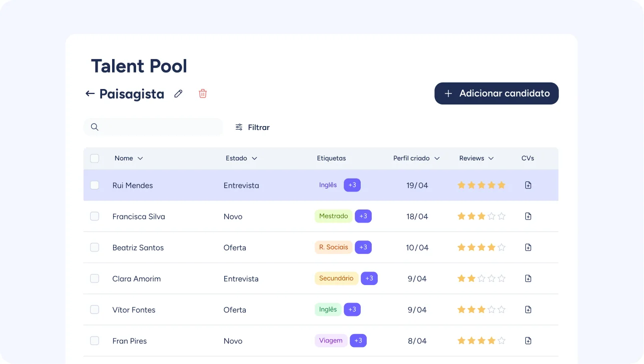Click the 19/04 creation date
Image resolution: width=644 pixels, height=364 pixels.
[417, 185]
